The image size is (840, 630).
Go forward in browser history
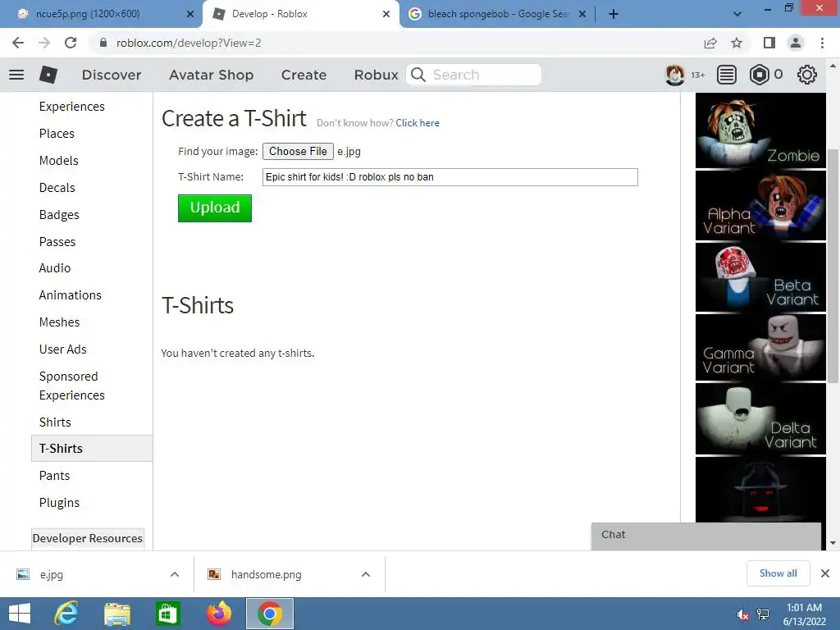tap(44, 43)
